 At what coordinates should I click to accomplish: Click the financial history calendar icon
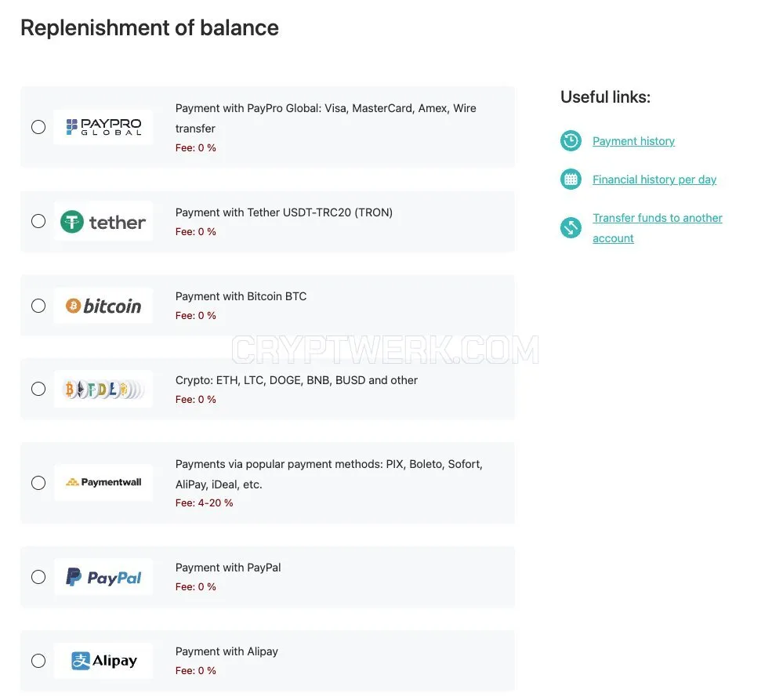(x=571, y=180)
